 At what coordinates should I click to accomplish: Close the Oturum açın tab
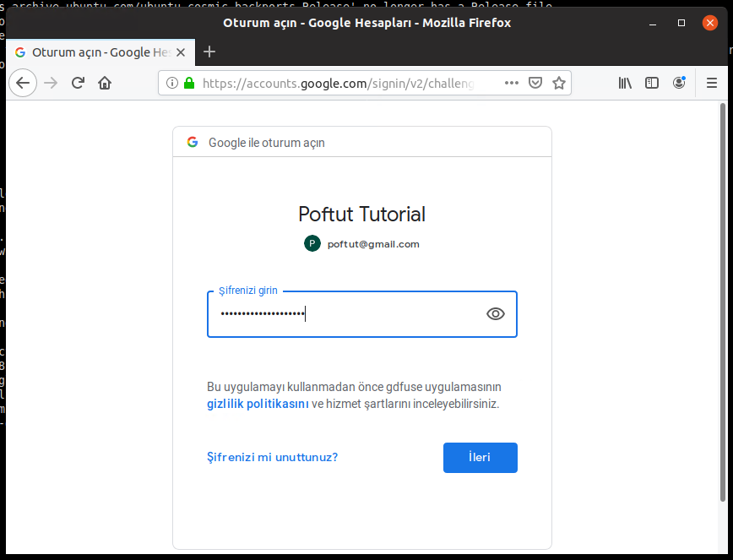click(x=181, y=52)
